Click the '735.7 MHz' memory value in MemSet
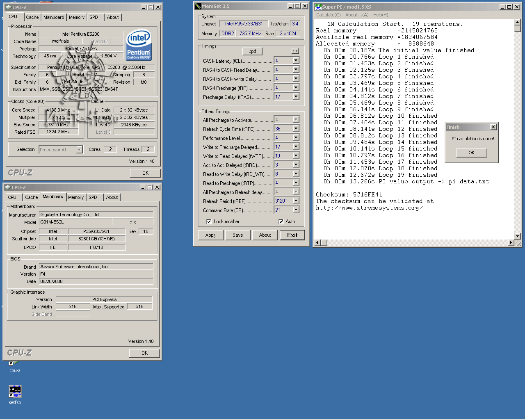Viewport: 525px width, 420px height. (x=251, y=34)
